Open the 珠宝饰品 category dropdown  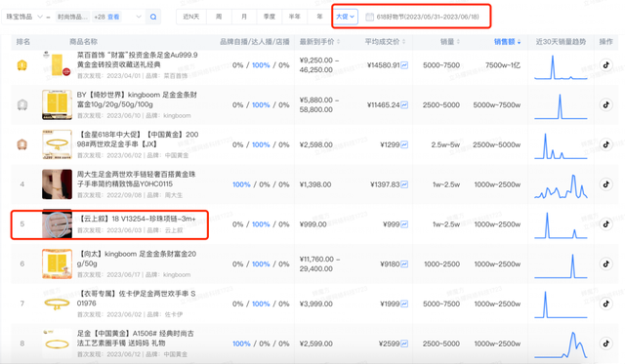point(23,17)
